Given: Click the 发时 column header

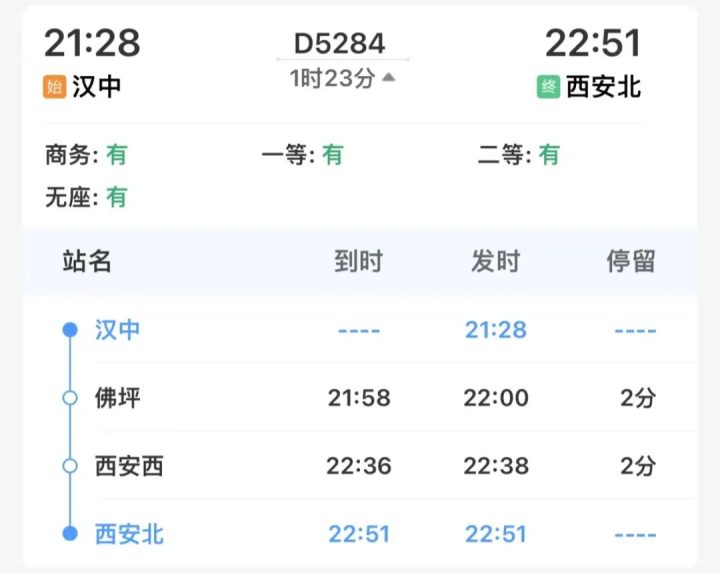Looking at the screenshot, I should pyautogui.click(x=495, y=262).
